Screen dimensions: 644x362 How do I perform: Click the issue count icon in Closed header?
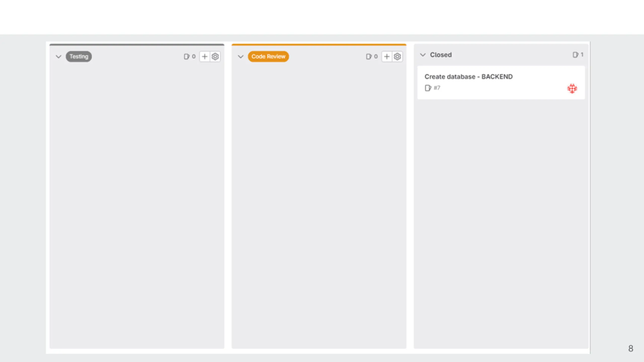[x=575, y=55]
